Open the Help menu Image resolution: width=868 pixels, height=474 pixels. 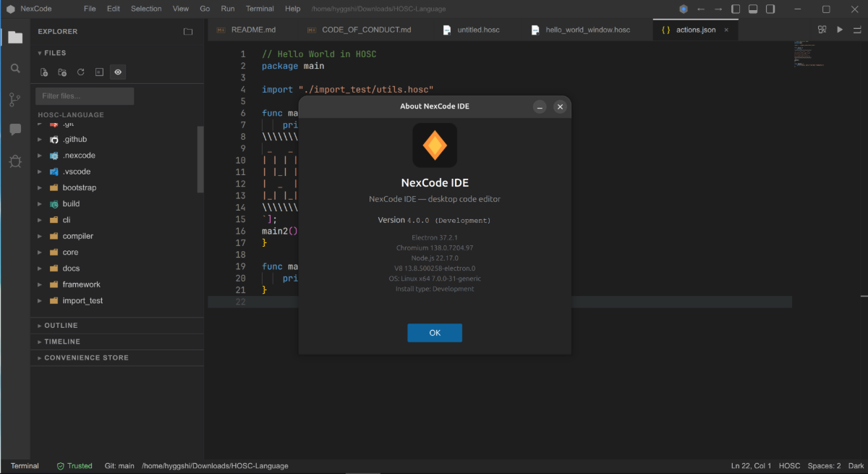[293, 9]
